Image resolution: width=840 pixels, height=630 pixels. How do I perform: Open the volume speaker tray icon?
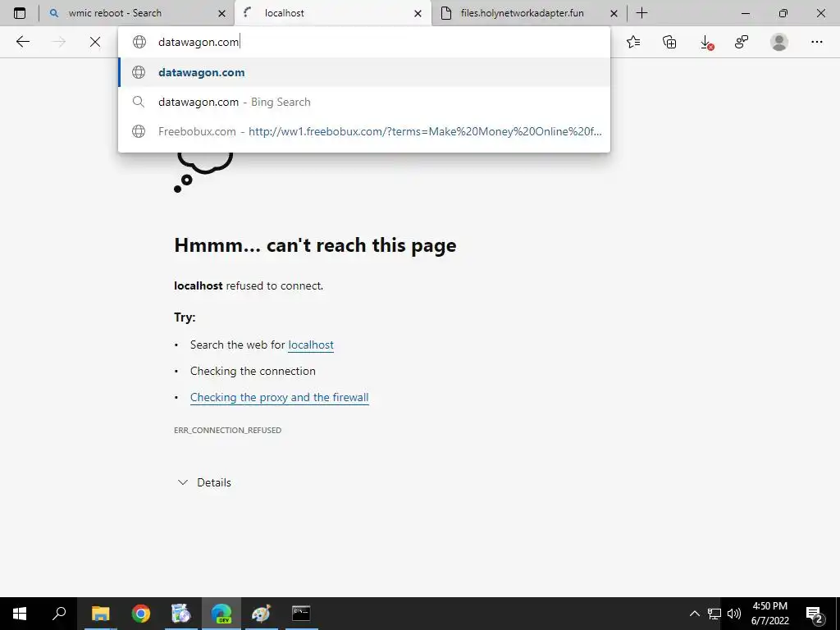[734, 614]
